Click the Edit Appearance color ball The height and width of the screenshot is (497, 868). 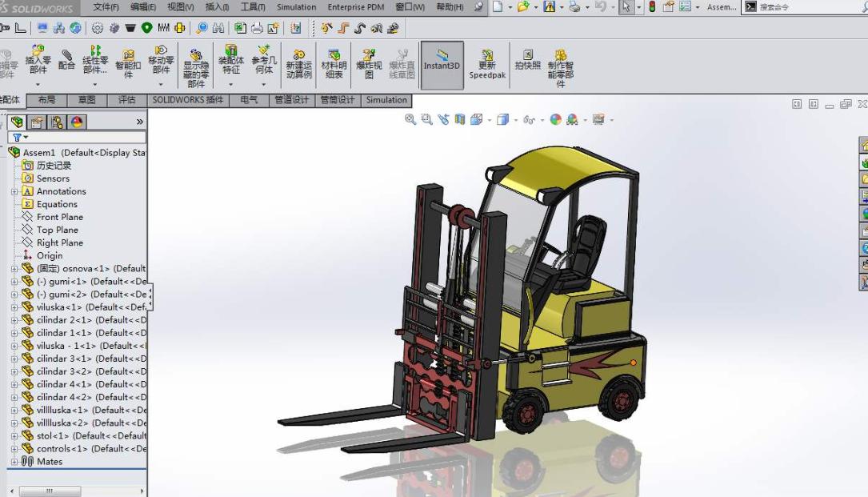pos(555,119)
